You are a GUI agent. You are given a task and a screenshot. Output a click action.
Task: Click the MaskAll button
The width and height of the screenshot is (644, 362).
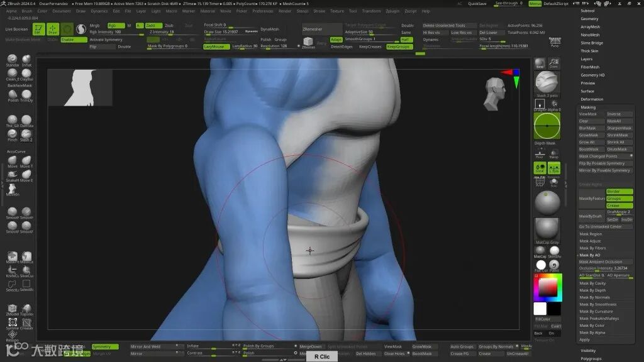point(619,121)
